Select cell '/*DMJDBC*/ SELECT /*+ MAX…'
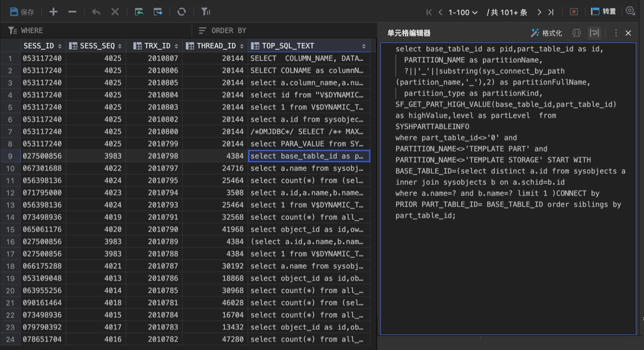 tap(309, 131)
